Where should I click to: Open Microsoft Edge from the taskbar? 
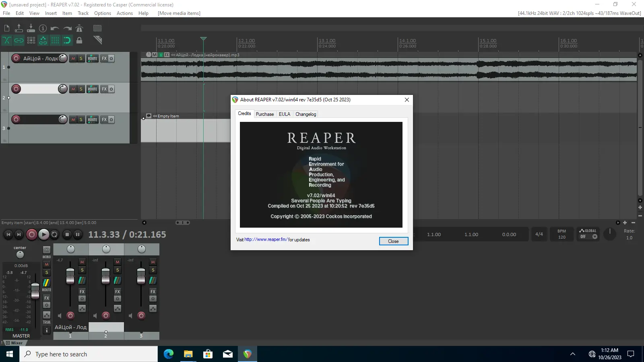(x=169, y=354)
